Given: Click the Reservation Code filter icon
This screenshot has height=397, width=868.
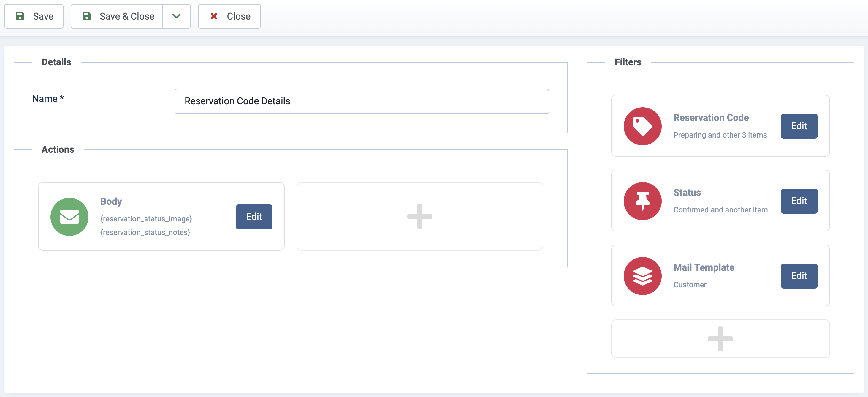Looking at the screenshot, I should click(642, 126).
